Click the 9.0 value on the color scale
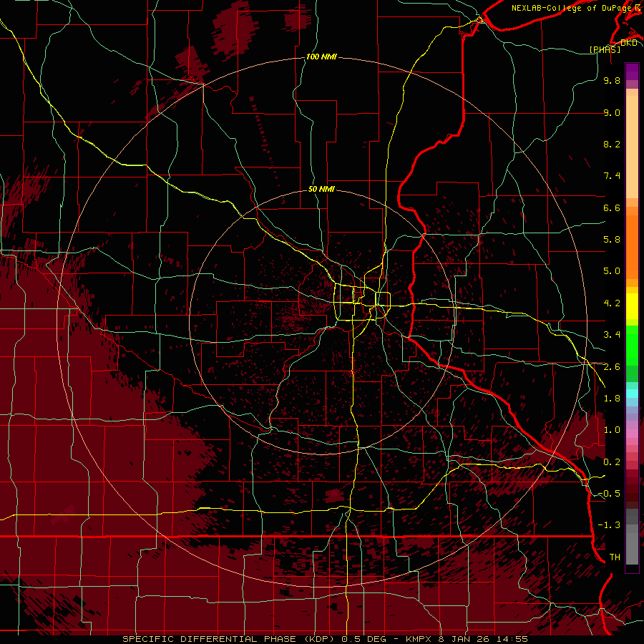The width and height of the screenshot is (644, 644). (612, 112)
